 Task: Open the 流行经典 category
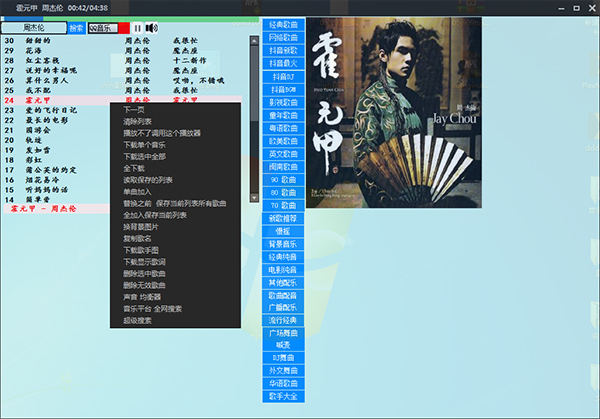point(283,320)
